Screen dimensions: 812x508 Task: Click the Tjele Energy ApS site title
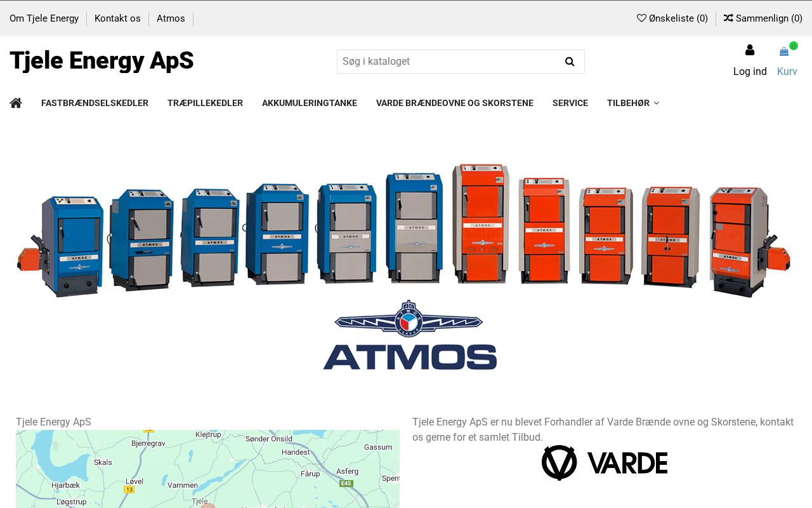click(101, 60)
